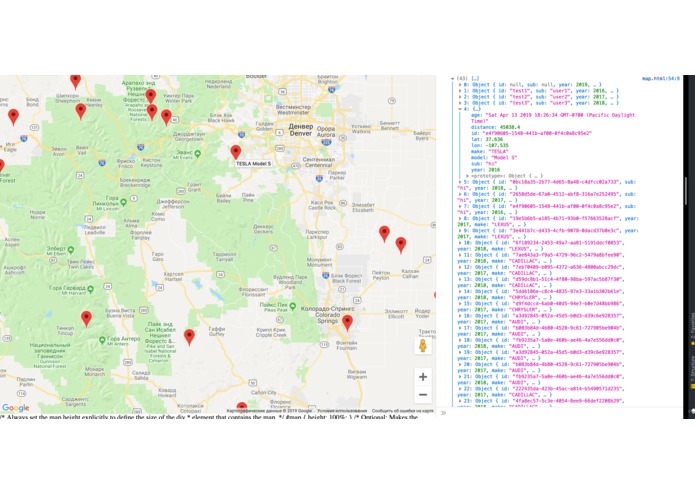Click the map marker above the TESLA Model S label
The height and width of the screenshot is (494, 695).
coord(236,152)
